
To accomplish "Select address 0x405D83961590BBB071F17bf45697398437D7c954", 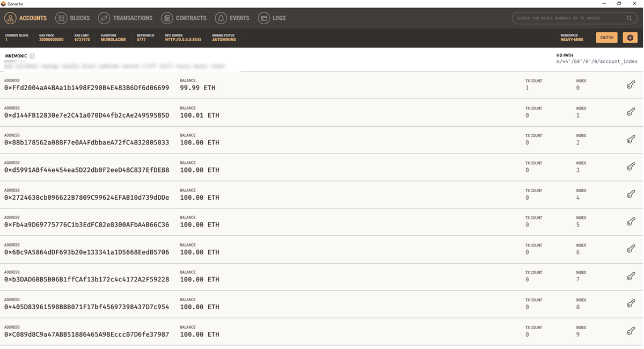I will 86,307.
